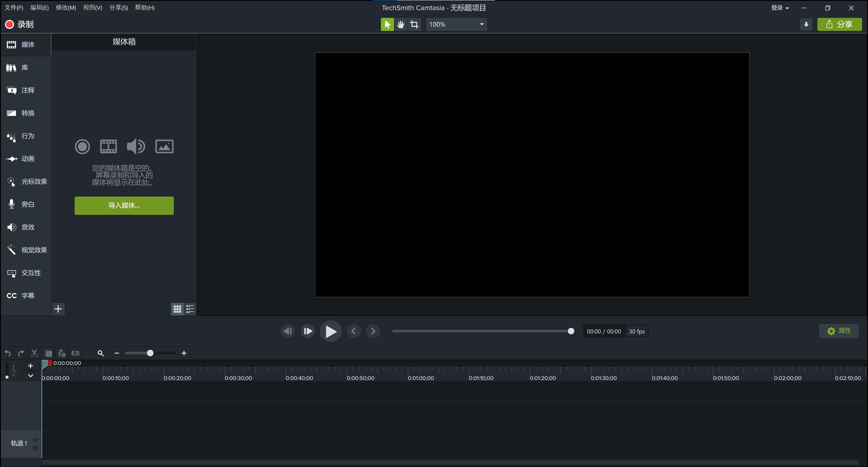868x467 pixels.
Task: Click the download arrow icon beside Share
Action: pyautogui.click(x=806, y=24)
